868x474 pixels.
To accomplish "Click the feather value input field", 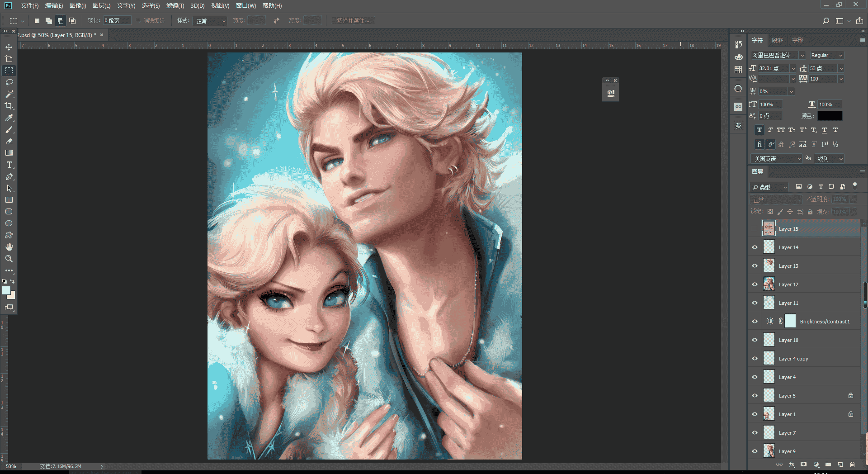I will [x=117, y=21].
